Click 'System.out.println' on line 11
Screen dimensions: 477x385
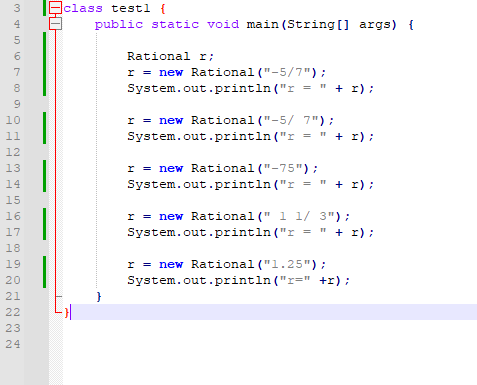[x=199, y=136]
